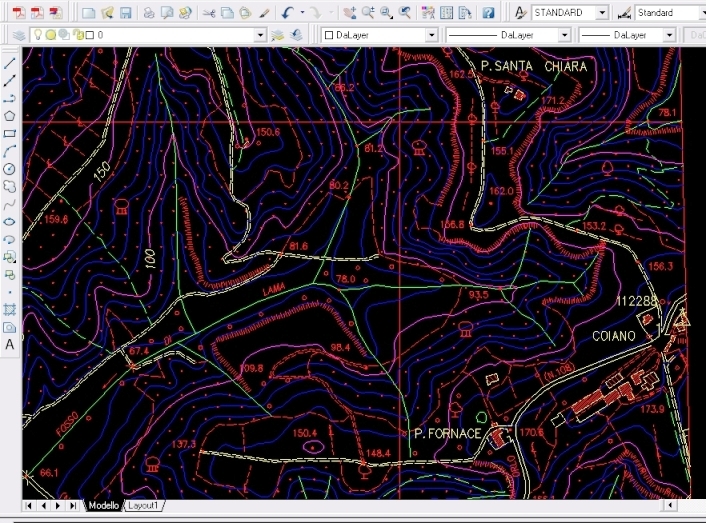
Task: Jump to last layout tab arrow
Action: pos(72,505)
